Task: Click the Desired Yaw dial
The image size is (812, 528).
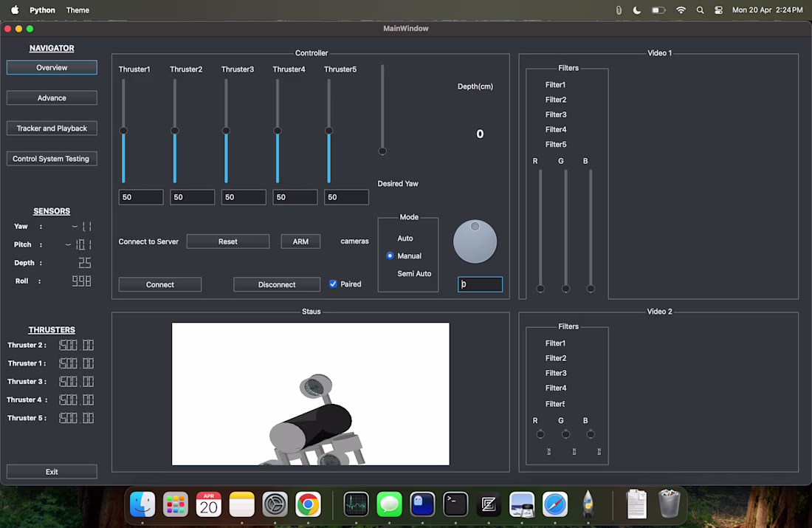Action: pos(475,241)
